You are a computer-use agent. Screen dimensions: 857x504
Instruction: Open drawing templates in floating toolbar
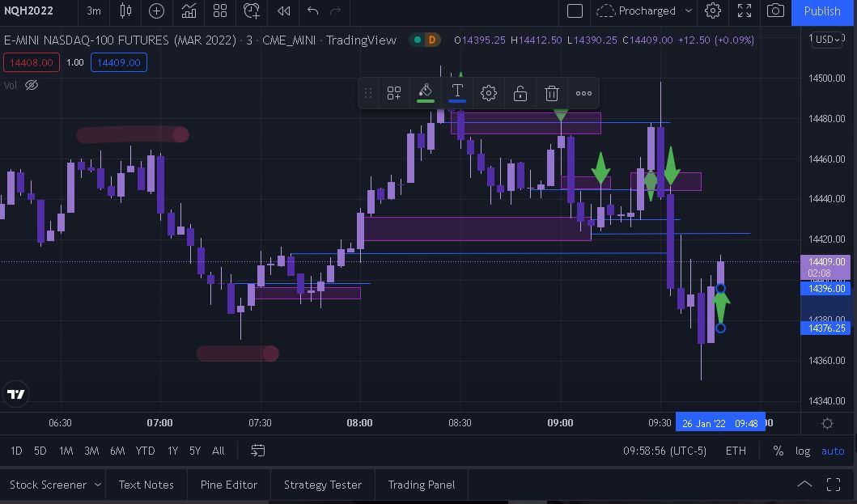(x=394, y=94)
